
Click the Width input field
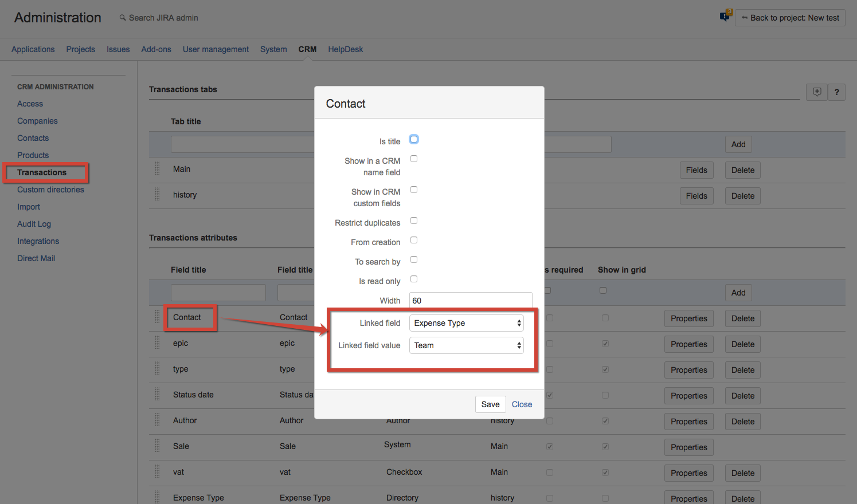pos(470,301)
